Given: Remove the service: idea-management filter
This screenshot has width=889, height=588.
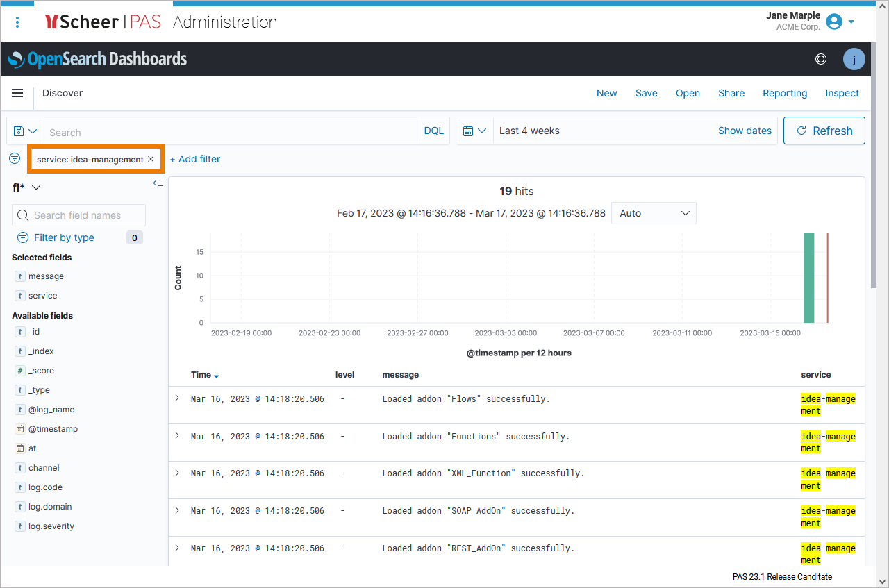Looking at the screenshot, I should click(x=151, y=160).
